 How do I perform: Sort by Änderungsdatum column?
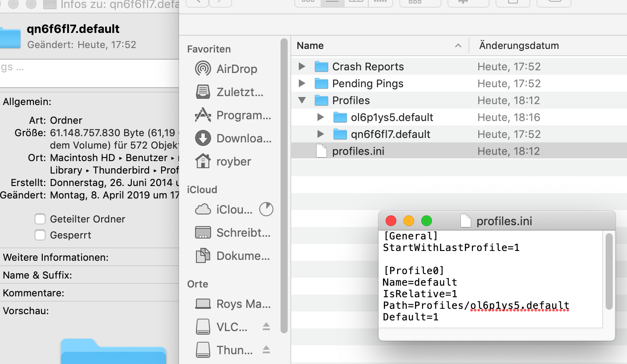[x=519, y=45]
